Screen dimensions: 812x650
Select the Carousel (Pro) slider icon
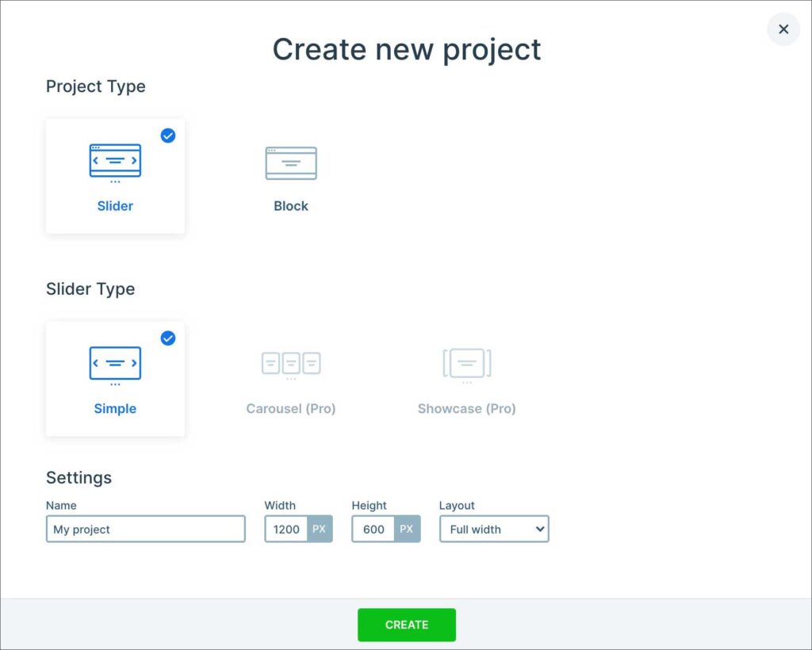291,364
